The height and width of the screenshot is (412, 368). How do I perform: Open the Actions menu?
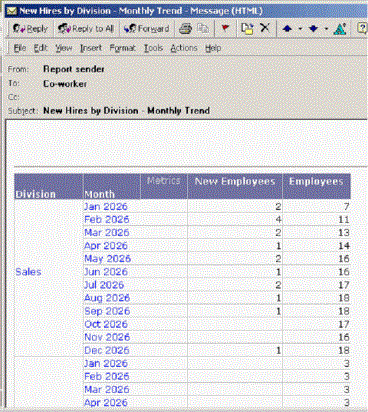click(x=184, y=48)
